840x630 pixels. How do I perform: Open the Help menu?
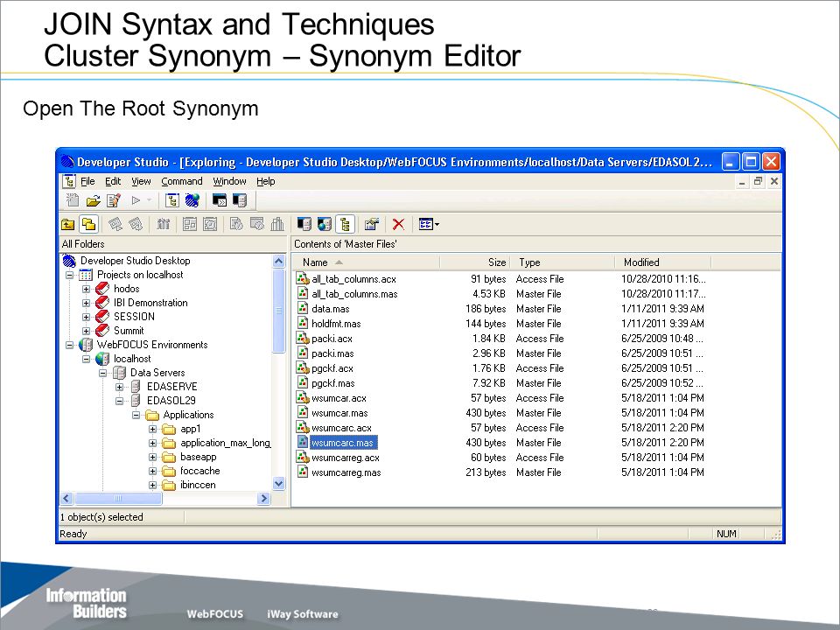[265, 182]
